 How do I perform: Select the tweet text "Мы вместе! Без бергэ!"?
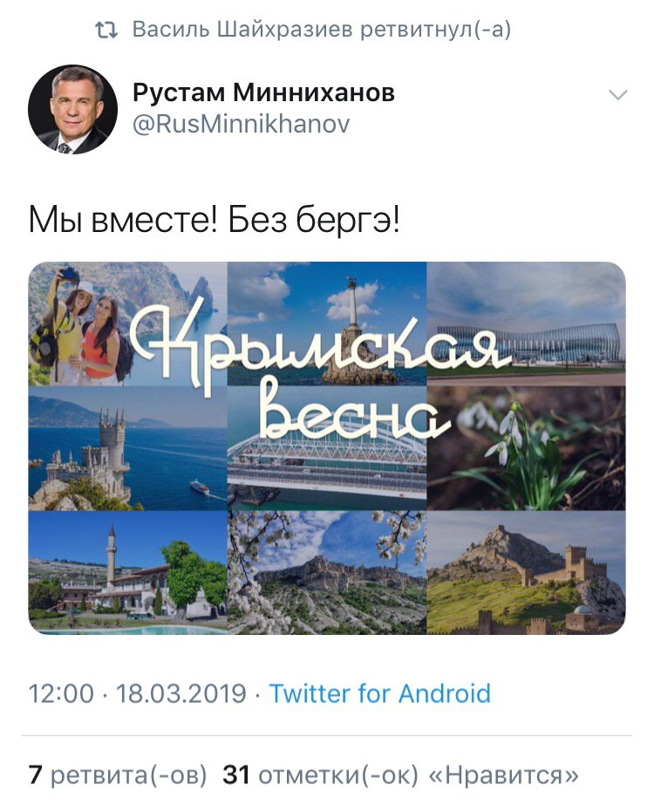(x=214, y=220)
